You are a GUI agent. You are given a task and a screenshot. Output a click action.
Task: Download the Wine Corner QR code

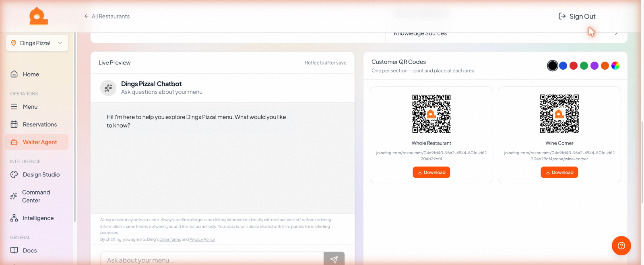559,172
